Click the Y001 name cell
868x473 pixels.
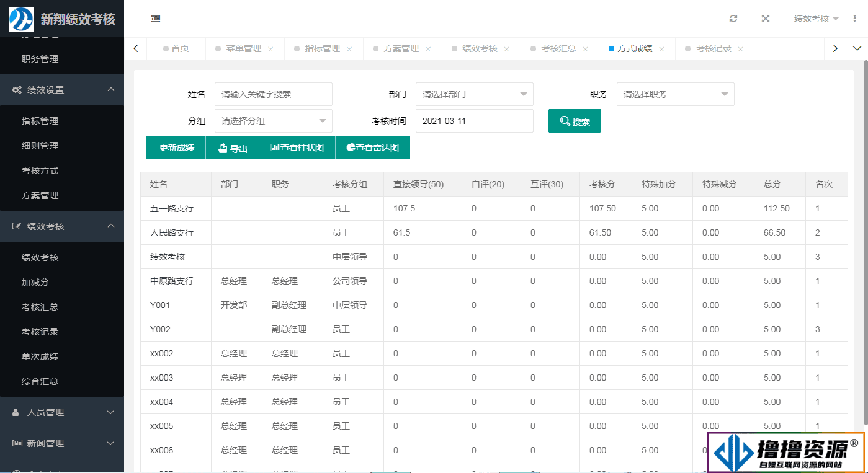click(176, 305)
